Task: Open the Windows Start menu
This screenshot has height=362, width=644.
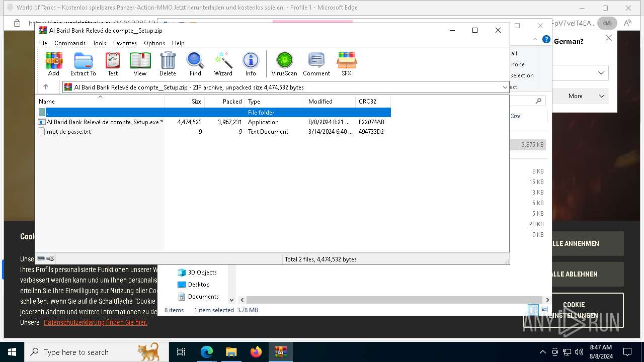Action: 12,352
